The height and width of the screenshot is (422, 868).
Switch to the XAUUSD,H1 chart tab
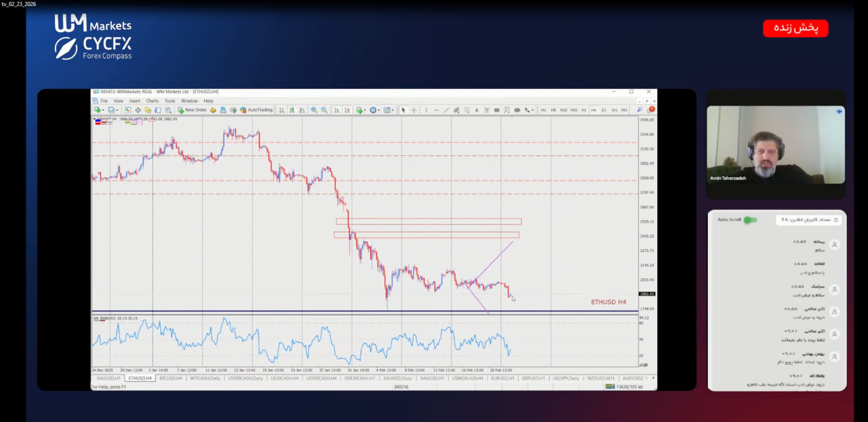108,378
